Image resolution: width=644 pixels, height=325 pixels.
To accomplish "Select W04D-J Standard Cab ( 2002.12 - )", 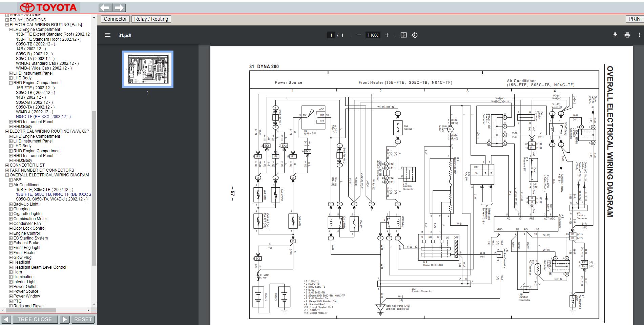I will pos(47,63).
